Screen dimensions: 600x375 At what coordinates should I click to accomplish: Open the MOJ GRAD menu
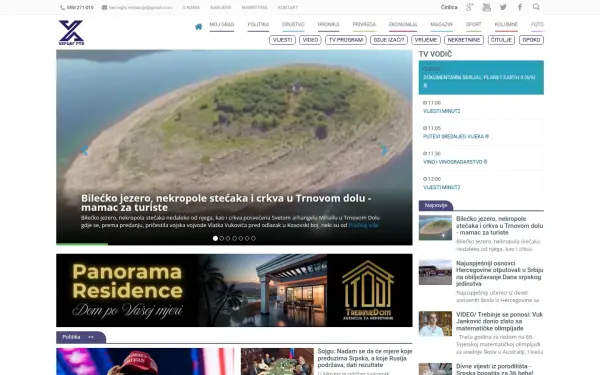[x=222, y=25]
